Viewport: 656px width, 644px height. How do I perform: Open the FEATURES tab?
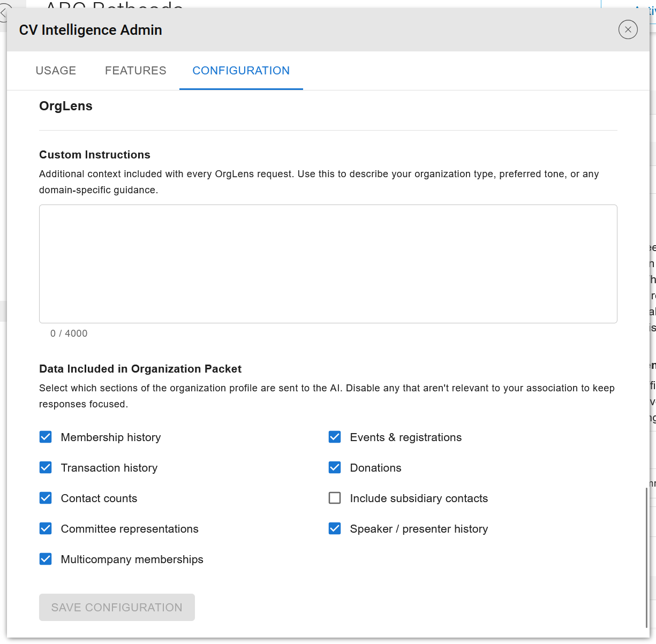click(x=135, y=71)
